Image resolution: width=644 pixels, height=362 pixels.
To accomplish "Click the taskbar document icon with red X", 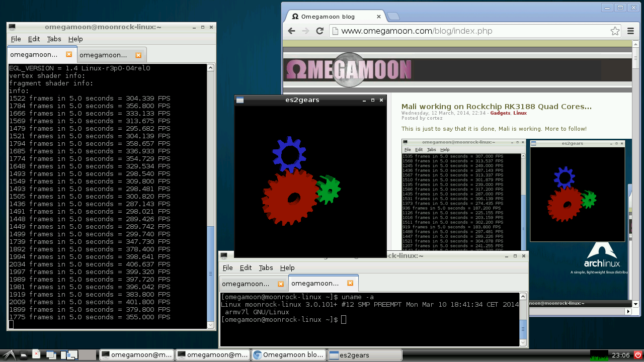I will (36, 354).
